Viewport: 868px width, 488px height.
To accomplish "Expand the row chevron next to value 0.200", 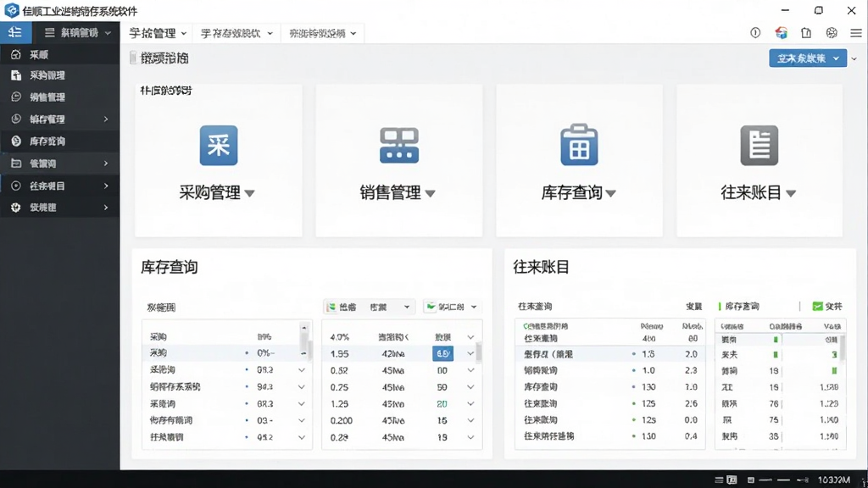I will pos(470,420).
